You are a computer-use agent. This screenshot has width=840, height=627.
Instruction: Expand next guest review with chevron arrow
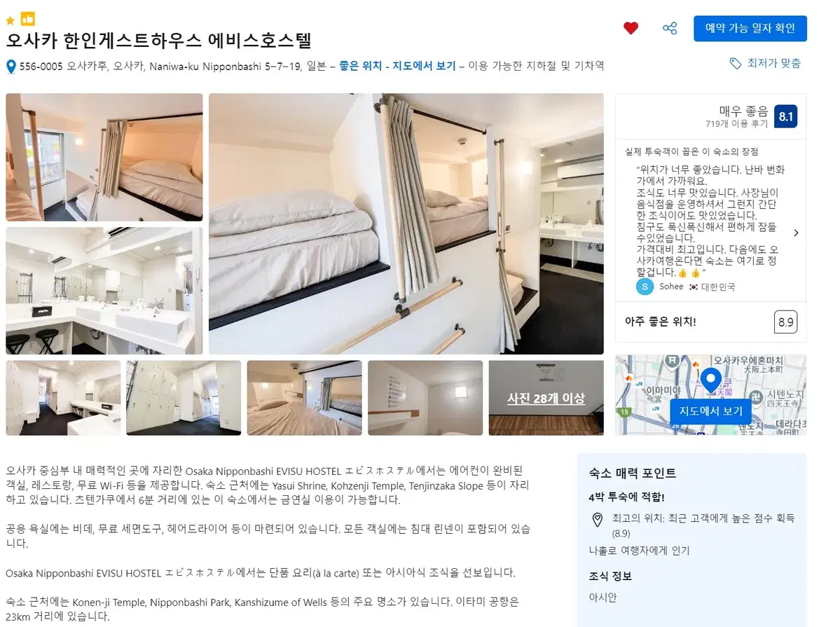[x=796, y=233]
